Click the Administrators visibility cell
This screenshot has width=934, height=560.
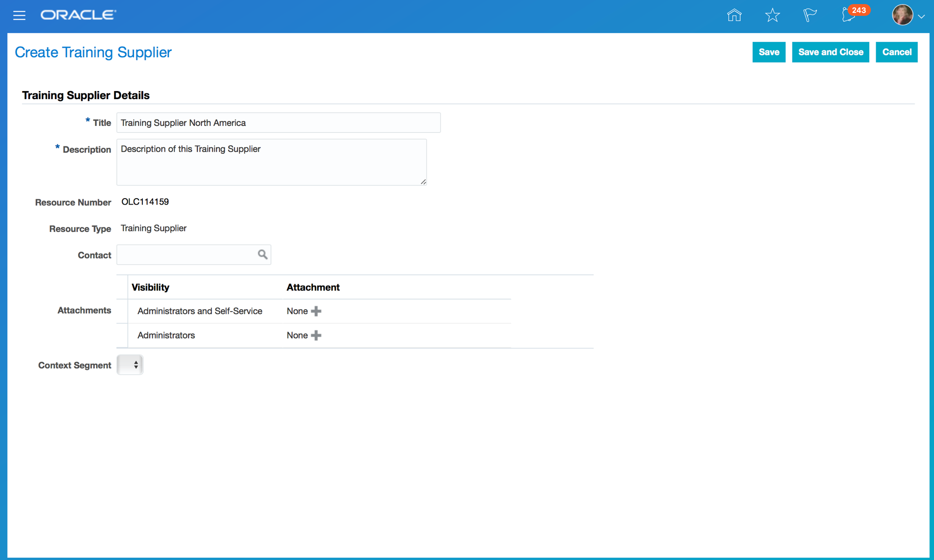(x=166, y=336)
